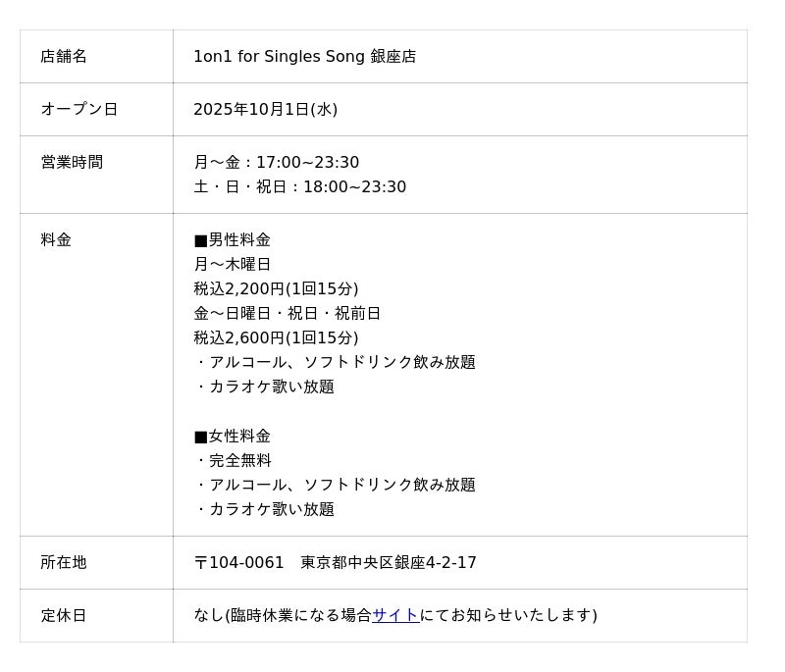
Task: Click the 金〜日曜日・祝日・祝前日 text line
Action: pos(287,314)
